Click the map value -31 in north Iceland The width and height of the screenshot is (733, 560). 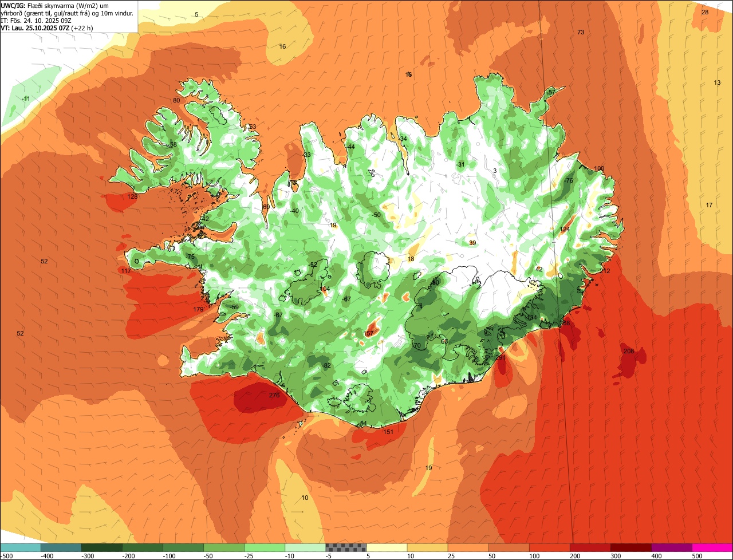click(x=460, y=165)
